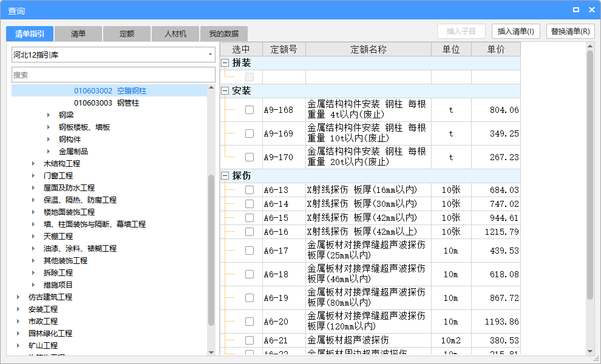Maximize the 查询 window
The image size is (601, 364).
576,10
